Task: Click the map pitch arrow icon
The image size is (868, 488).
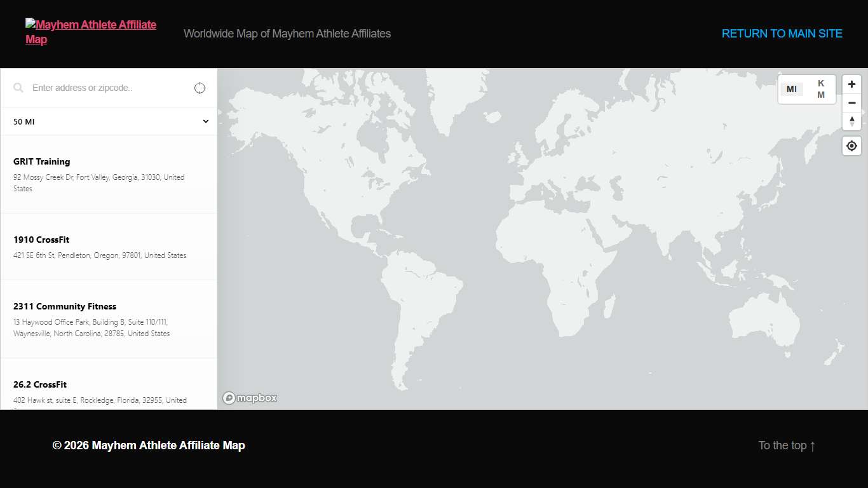Action: click(851, 121)
